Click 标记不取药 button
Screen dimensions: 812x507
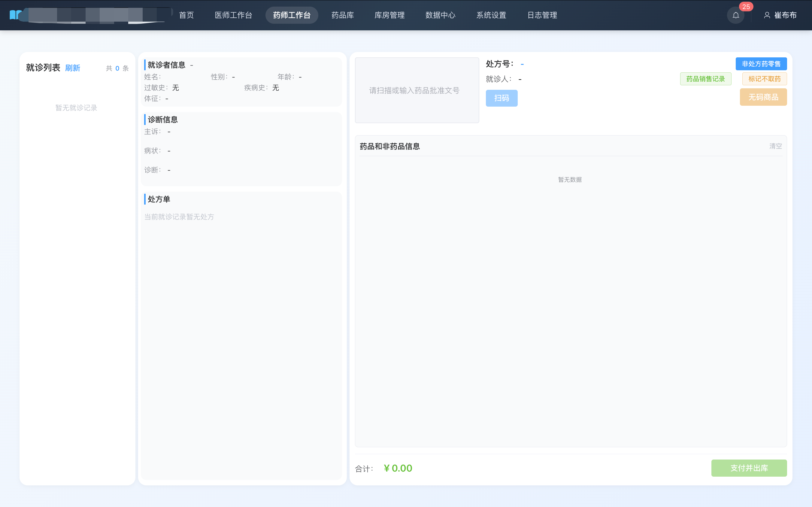pos(764,79)
